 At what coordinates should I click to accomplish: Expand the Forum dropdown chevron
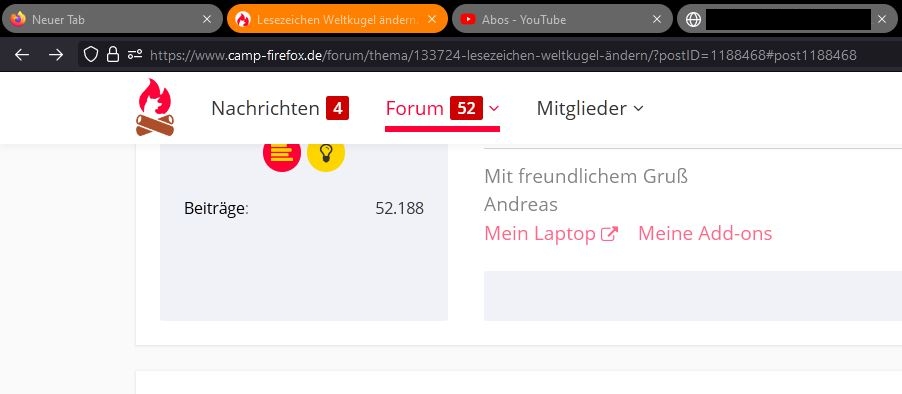[494, 108]
